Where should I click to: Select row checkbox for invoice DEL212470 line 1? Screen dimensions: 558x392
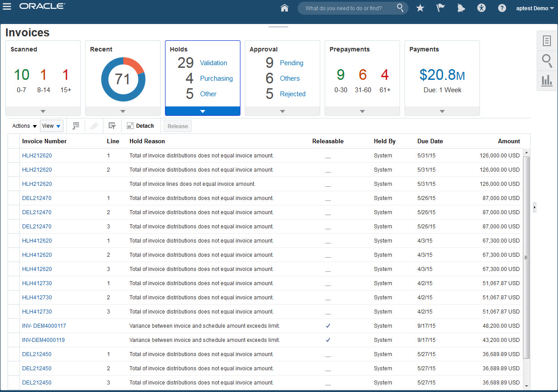(x=14, y=198)
